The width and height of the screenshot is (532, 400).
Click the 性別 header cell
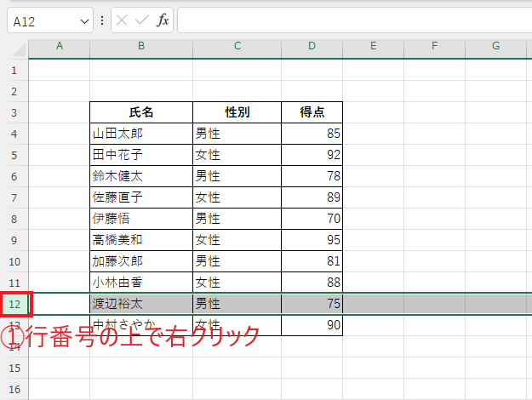click(237, 112)
